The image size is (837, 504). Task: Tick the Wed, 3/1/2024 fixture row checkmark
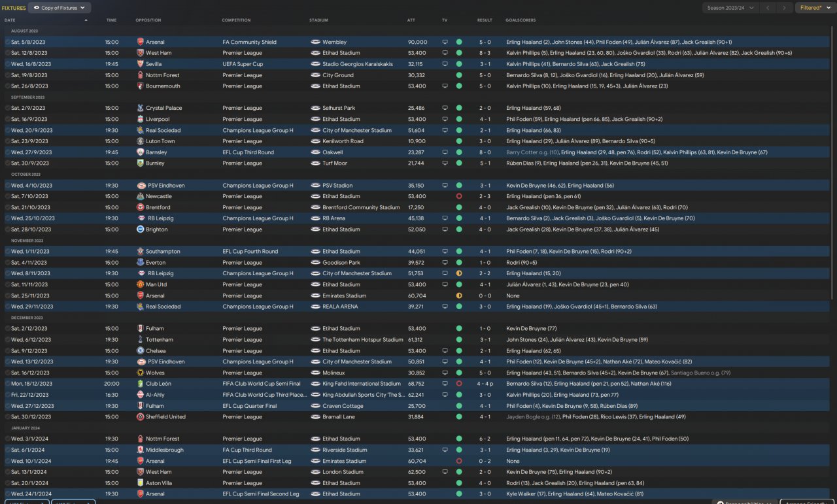tap(8, 439)
